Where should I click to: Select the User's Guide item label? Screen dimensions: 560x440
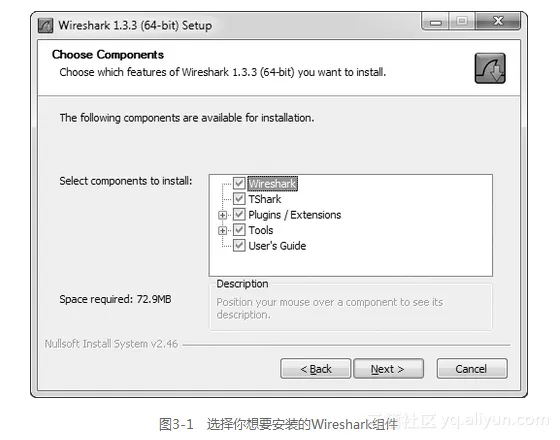click(x=277, y=246)
